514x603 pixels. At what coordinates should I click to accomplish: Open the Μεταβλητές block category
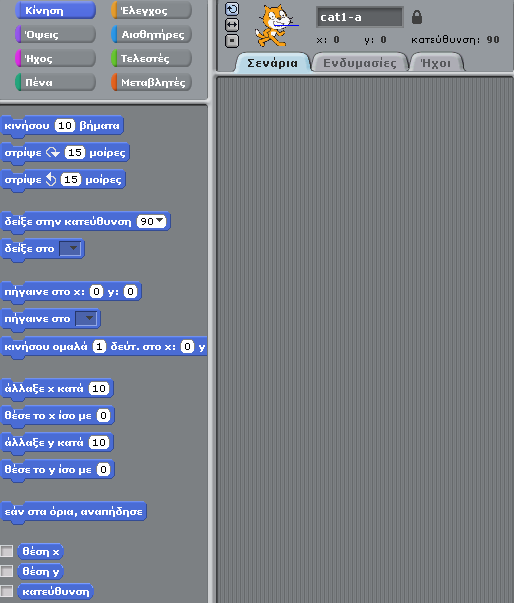(151, 82)
